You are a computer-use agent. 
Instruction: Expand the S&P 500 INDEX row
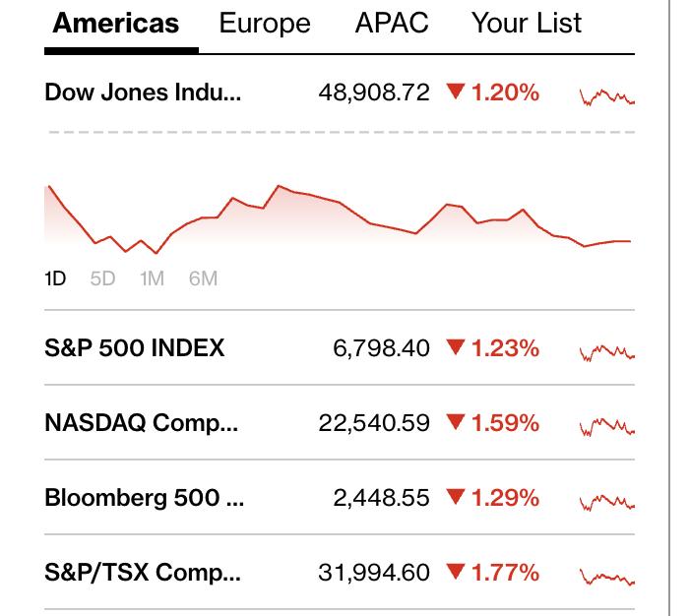coord(135,348)
